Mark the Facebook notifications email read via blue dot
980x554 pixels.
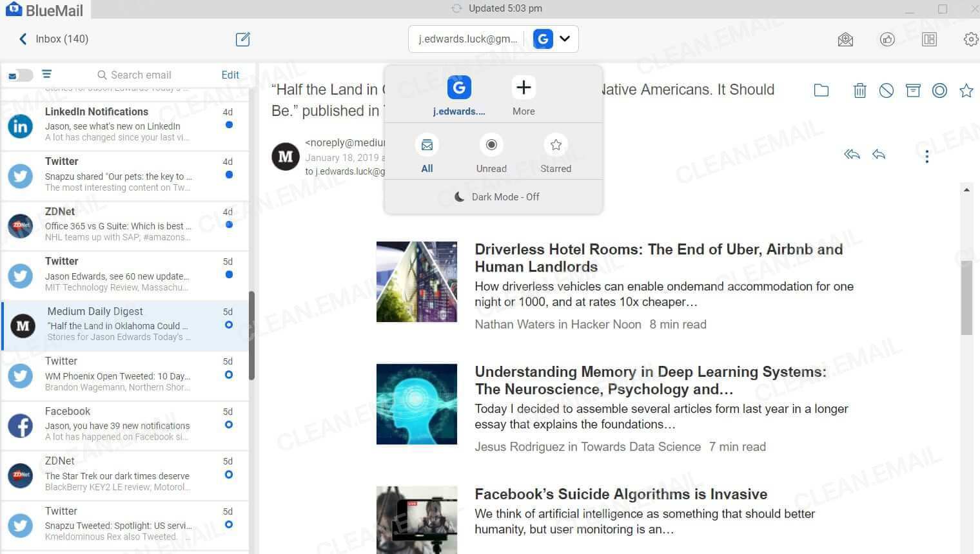tap(228, 425)
